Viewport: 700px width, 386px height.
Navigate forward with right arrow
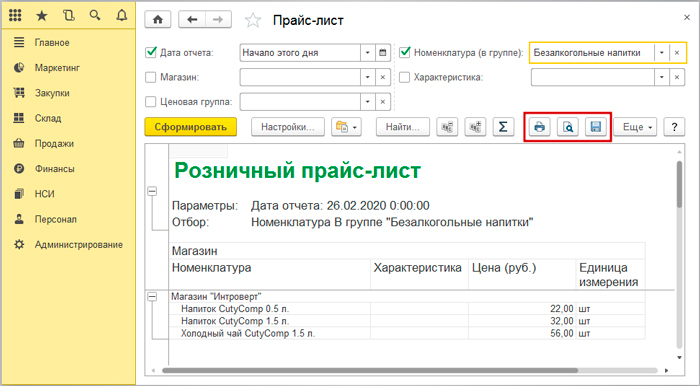(x=218, y=20)
